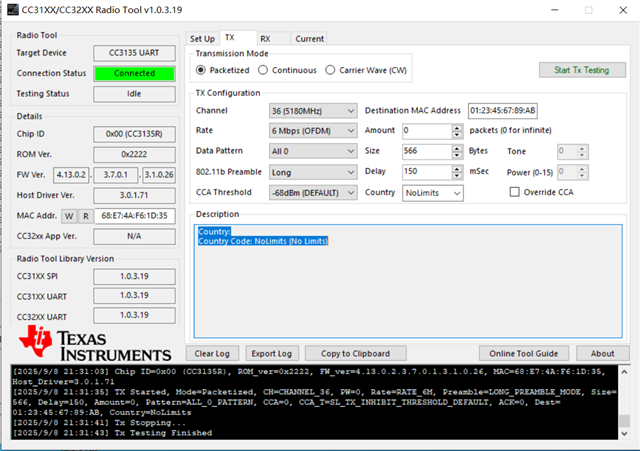The width and height of the screenshot is (640, 451).
Task: Switch to the Current tab
Action: tap(309, 39)
